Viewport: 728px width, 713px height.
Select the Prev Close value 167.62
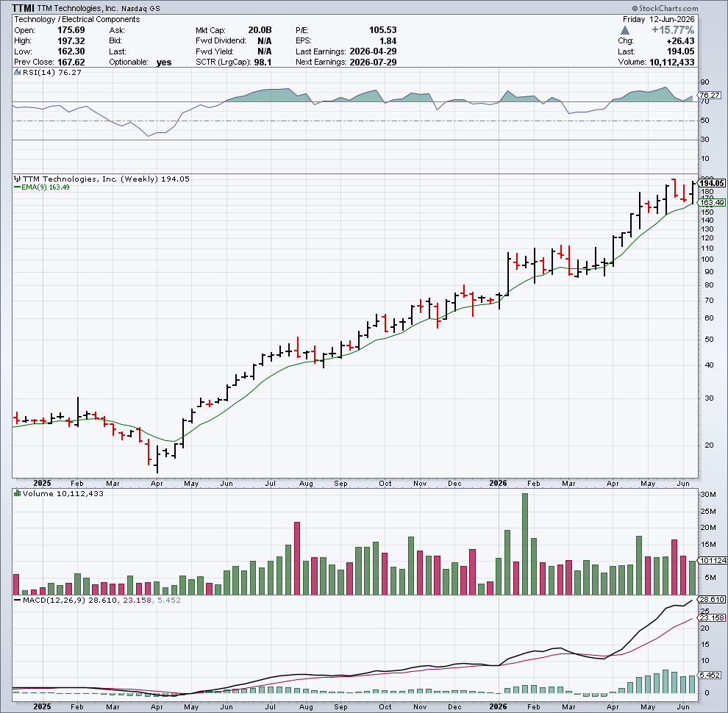click(71, 62)
